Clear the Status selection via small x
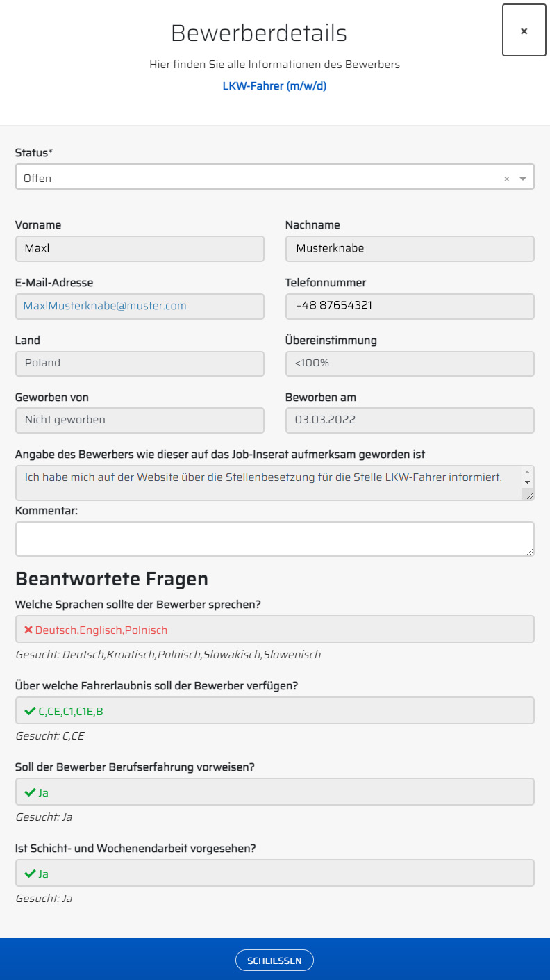 click(x=506, y=179)
